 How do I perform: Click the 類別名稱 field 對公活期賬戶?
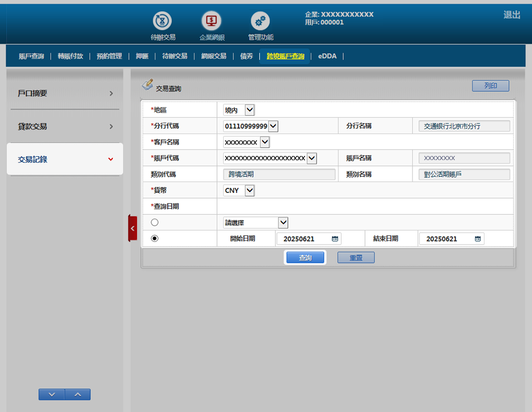(x=464, y=174)
